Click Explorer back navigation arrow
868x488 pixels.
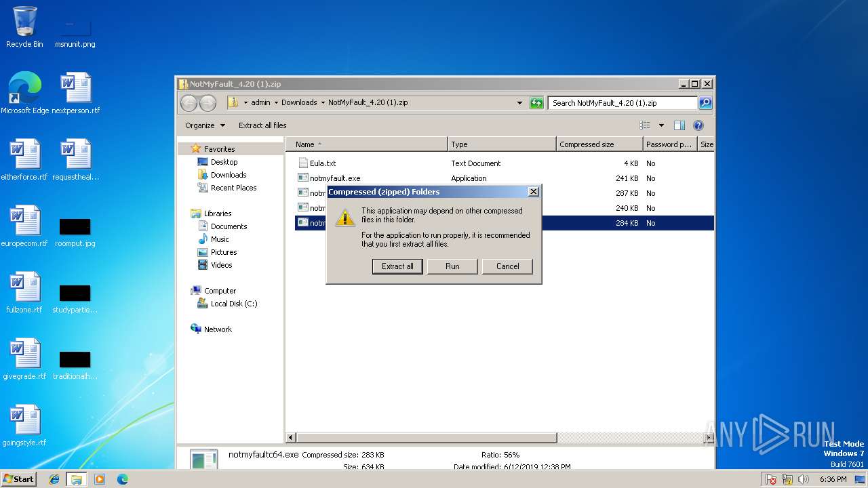[189, 103]
